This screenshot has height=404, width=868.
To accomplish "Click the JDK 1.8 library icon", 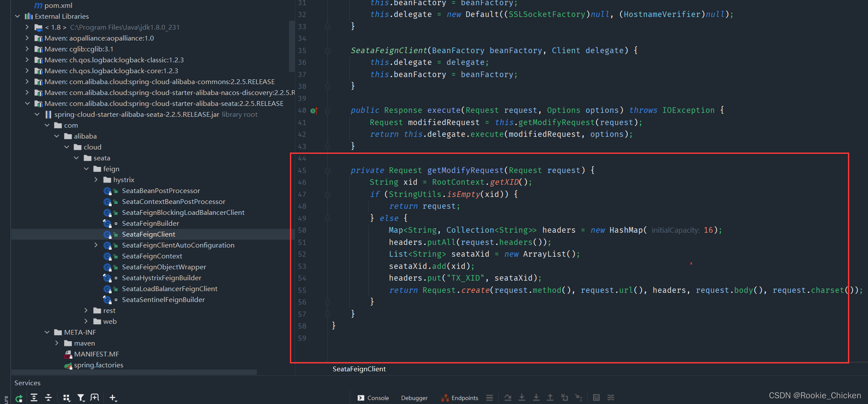I will tap(38, 27).
